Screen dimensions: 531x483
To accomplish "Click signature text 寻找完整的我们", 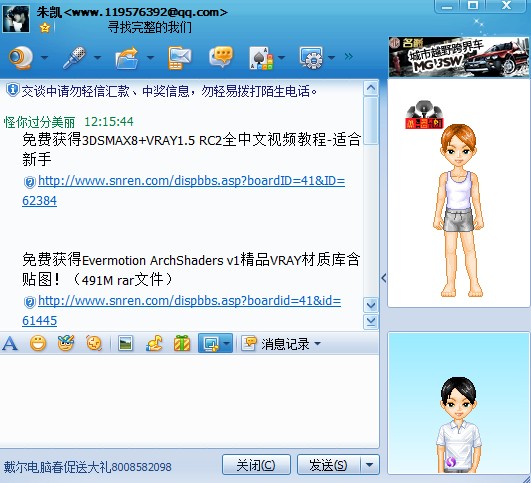I will (150, 27).
